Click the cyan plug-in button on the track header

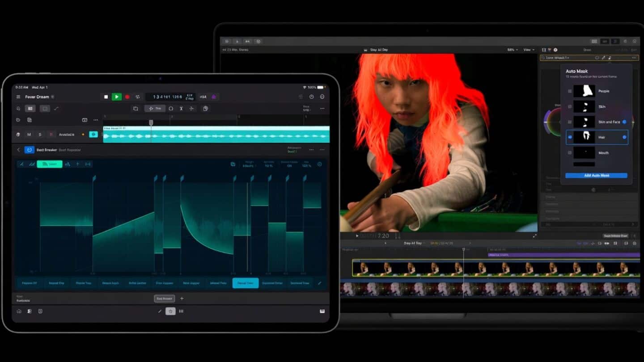tap(93, 134)
